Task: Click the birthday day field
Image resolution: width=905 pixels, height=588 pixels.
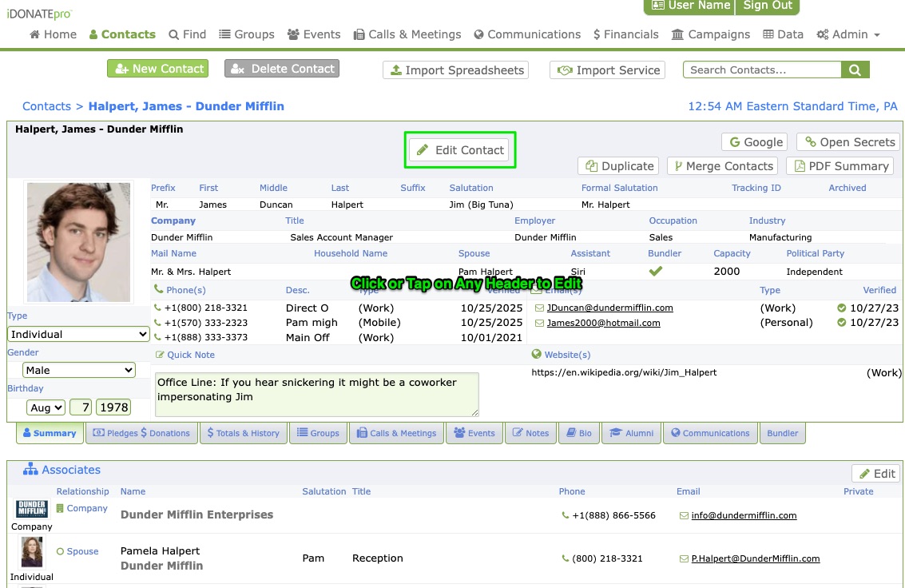Action: (x=81, y=407)
